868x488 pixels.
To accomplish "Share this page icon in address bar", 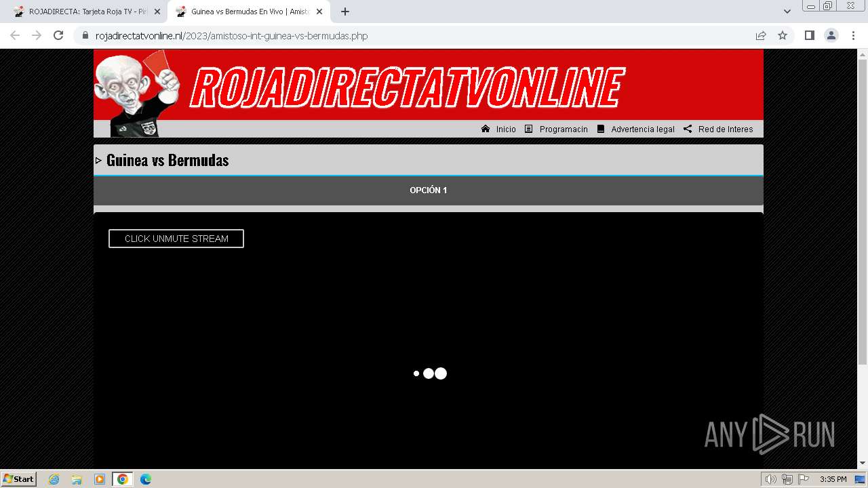I will (x=761, y=36).
